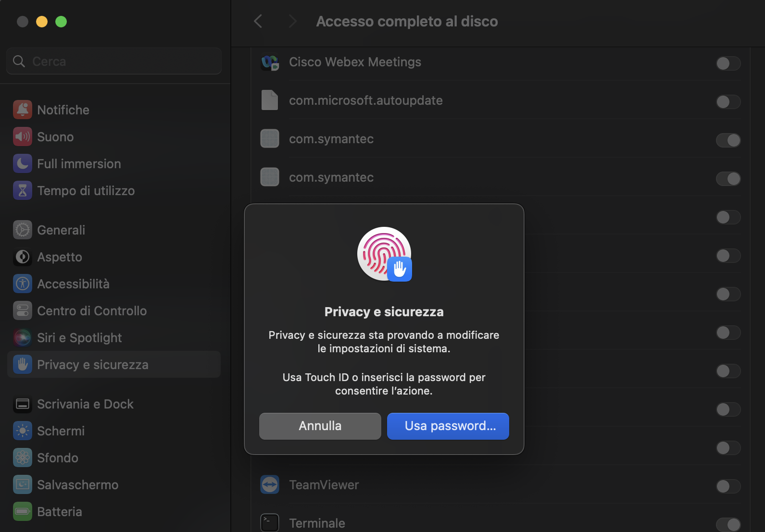Viewport: 765px width, 532px height.
Task: Click the Full immersion moon icon
Action: click(23, 164)
